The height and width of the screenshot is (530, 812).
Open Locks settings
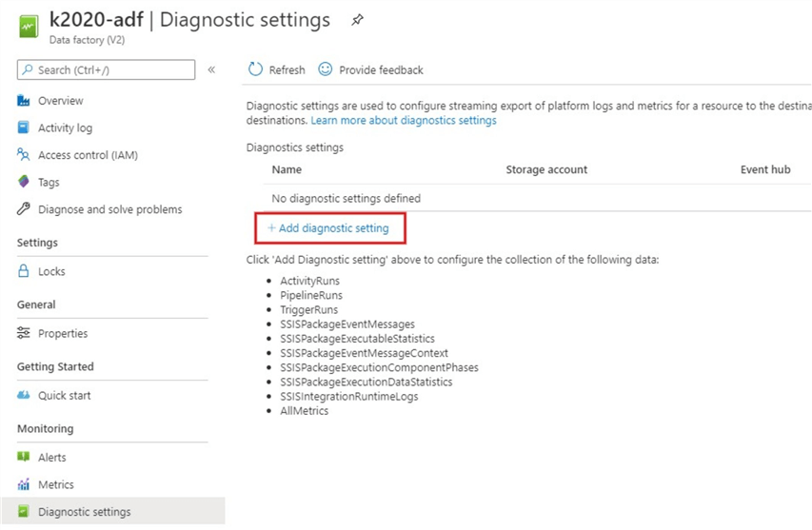51,271
